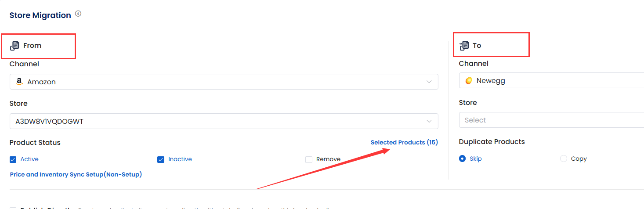
Task: Click the Amazon logo in Channel field
Action: [19, 82]
